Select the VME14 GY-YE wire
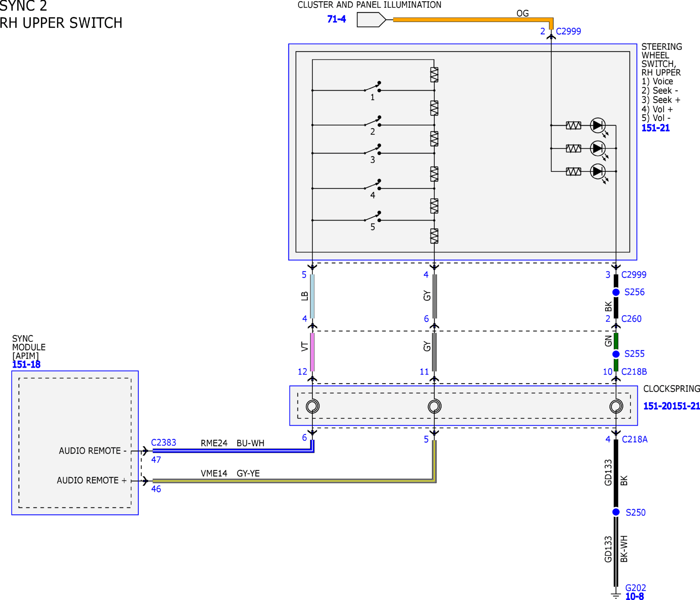 tap(292, 480)
